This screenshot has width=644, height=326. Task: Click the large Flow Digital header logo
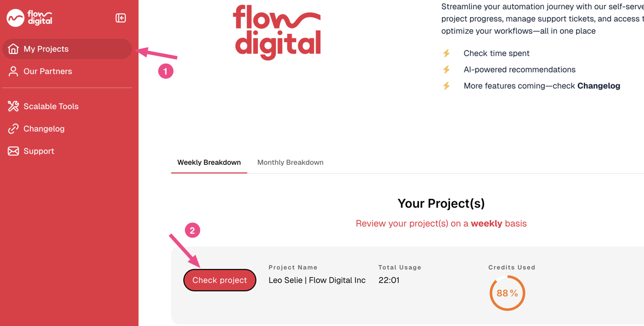(277, 32)
